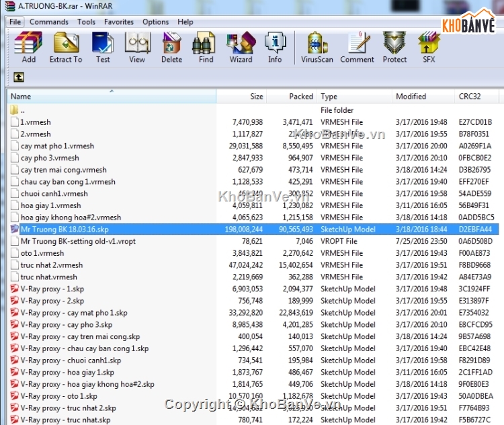Select V-Ray proxy - cay tren mai cong.skp
This screenshot has width=504, height=425.
pyautogui.click(x=81, y=336)
